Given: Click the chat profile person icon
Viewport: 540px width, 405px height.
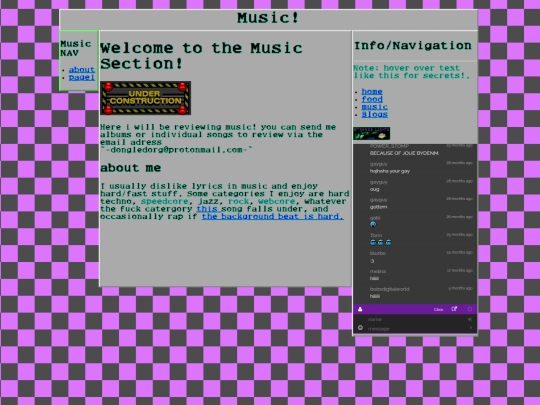Looking at the screenshot, I should (x=360, y=309).
